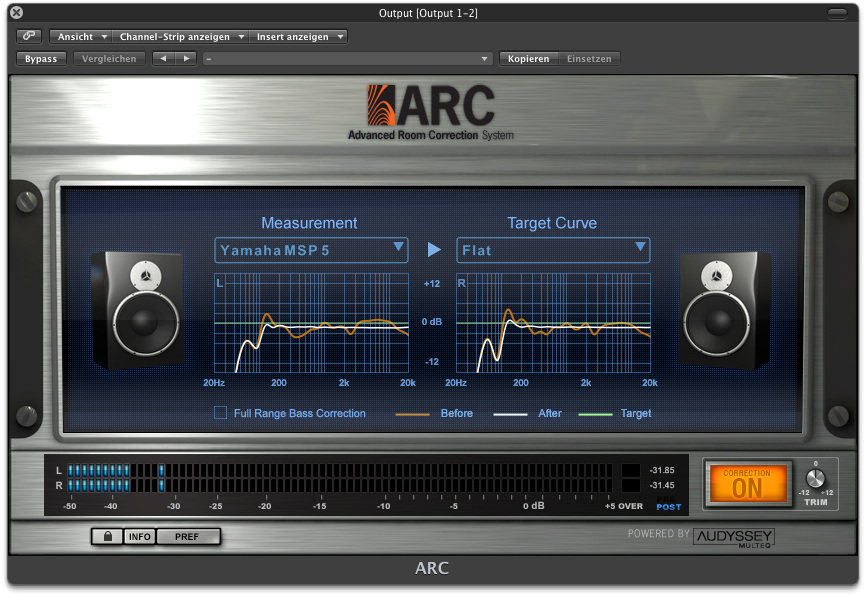This screenshot has width=866, height=596.
Task: Click the L channel level meter
Action: pyautogui.click(x=340, y=471)
